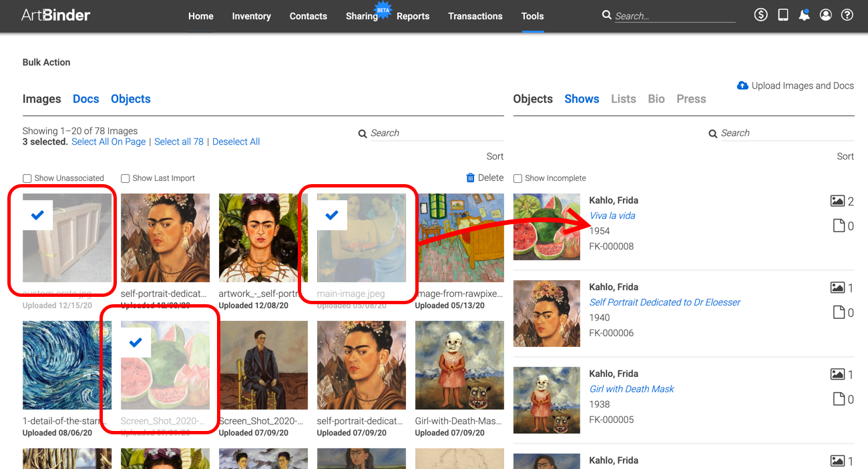
Task: Open Sort in the Objects panel
Action: [x=845, y=156]
